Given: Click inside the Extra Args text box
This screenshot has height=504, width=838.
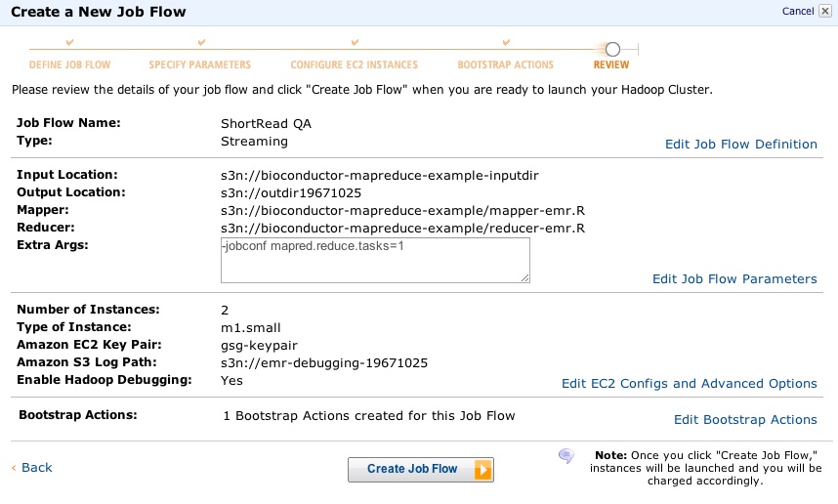Looking at the screenshot, I should (375, 260).
